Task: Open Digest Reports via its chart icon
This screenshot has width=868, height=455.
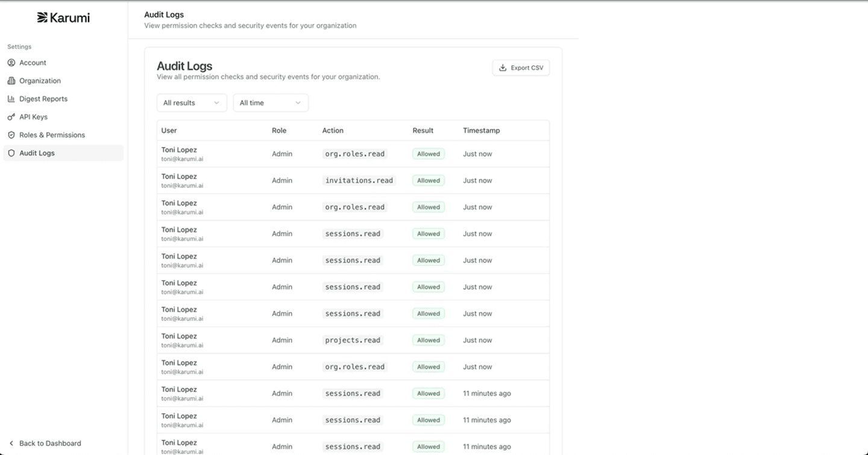Action: coord(11,99)
